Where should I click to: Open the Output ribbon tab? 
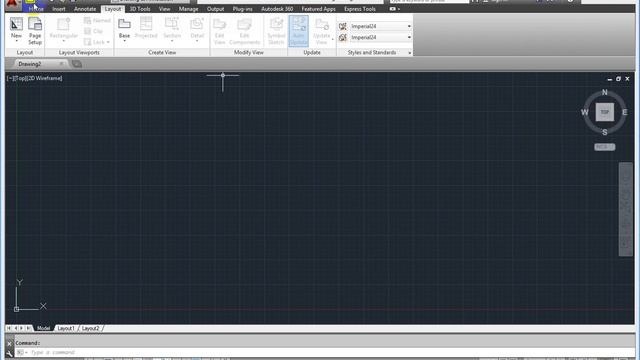pos(215,9)
